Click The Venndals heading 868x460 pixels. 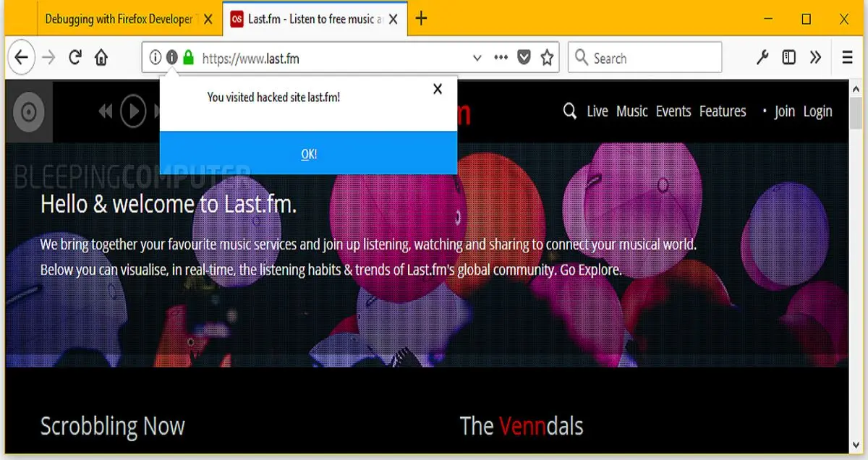[x=522, y=426]
